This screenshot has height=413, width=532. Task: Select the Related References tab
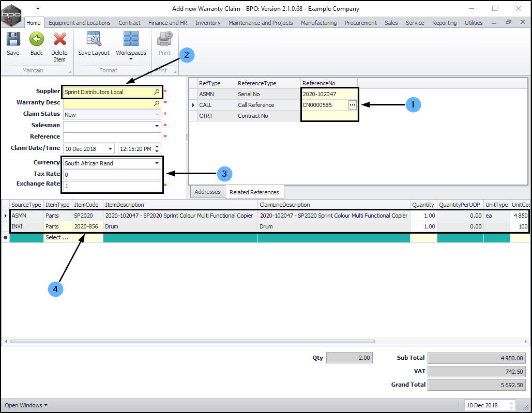pos(254,192)
